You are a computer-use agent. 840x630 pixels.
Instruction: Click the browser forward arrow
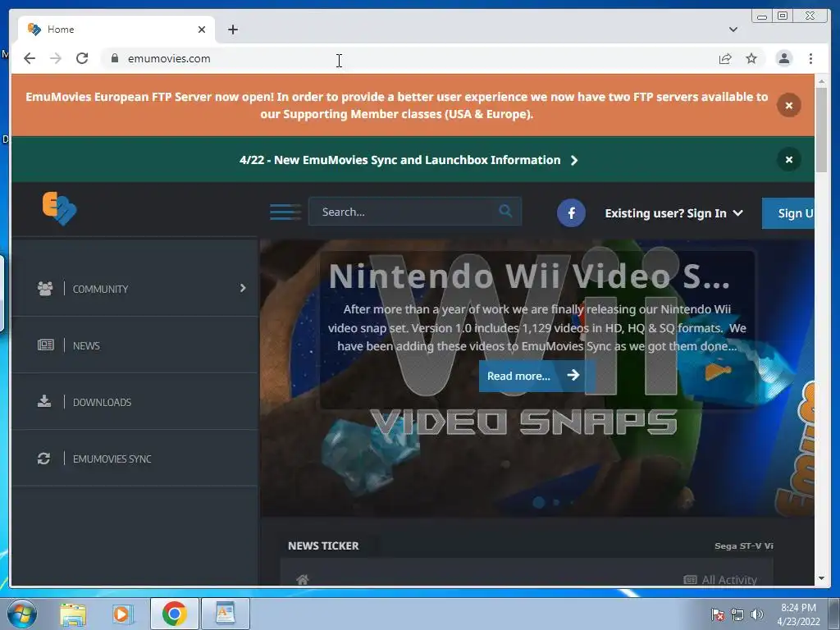coord(56,58)
